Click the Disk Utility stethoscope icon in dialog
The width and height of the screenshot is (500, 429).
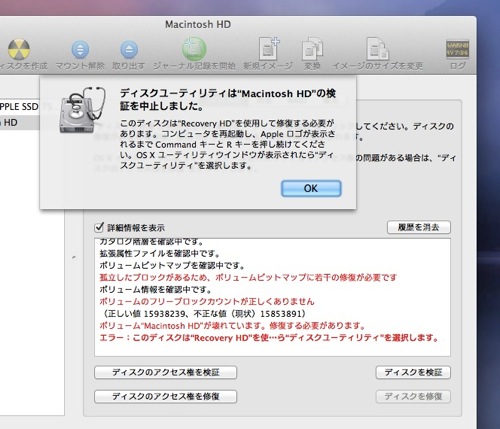(82, 110)
